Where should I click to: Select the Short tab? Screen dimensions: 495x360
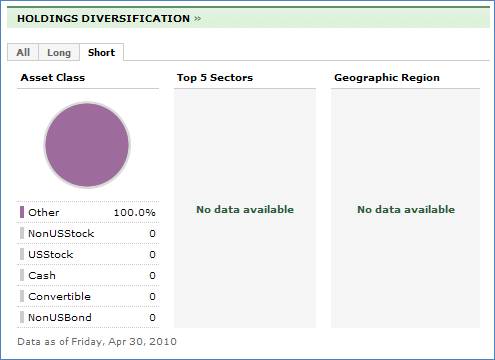(101, 52)
